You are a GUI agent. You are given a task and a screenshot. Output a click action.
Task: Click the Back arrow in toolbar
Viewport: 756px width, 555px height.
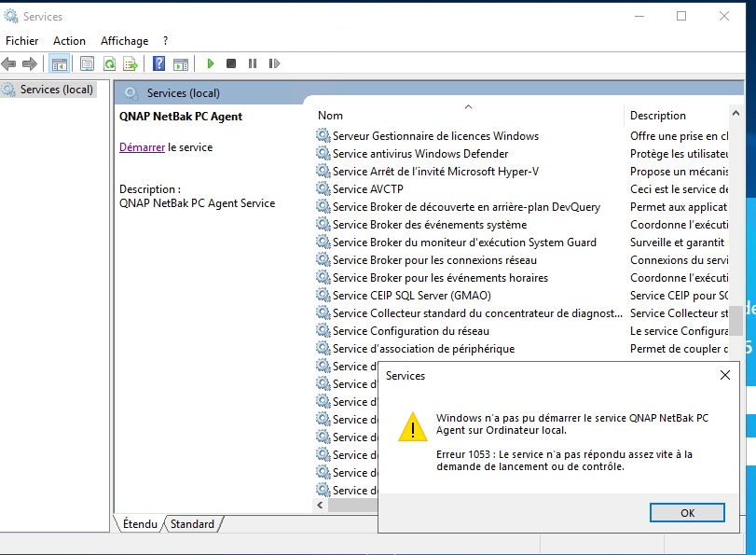coord(9,63)
